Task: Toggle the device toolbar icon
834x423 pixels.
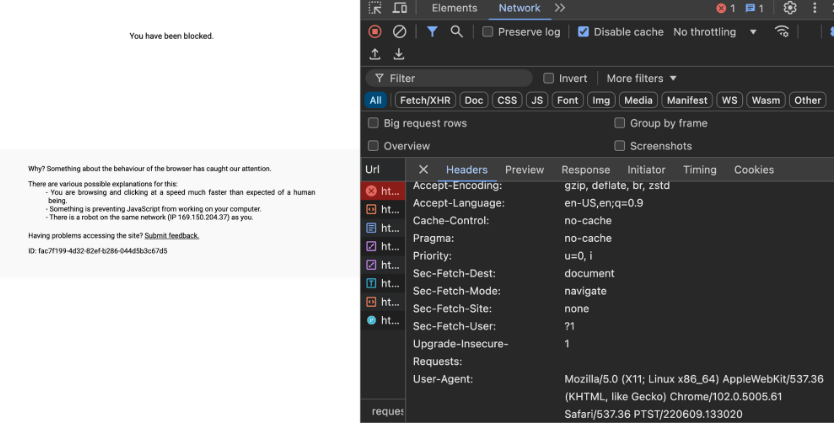Action: click(400, 8)
